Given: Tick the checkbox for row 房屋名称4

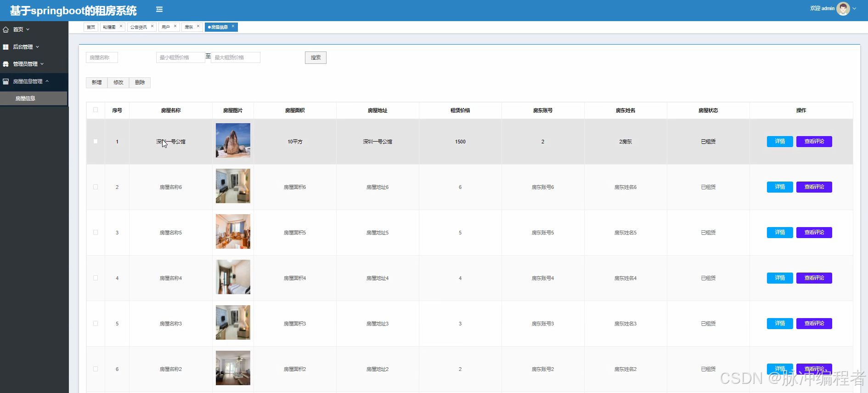Looking at the screenshot, I should point(96,278).
